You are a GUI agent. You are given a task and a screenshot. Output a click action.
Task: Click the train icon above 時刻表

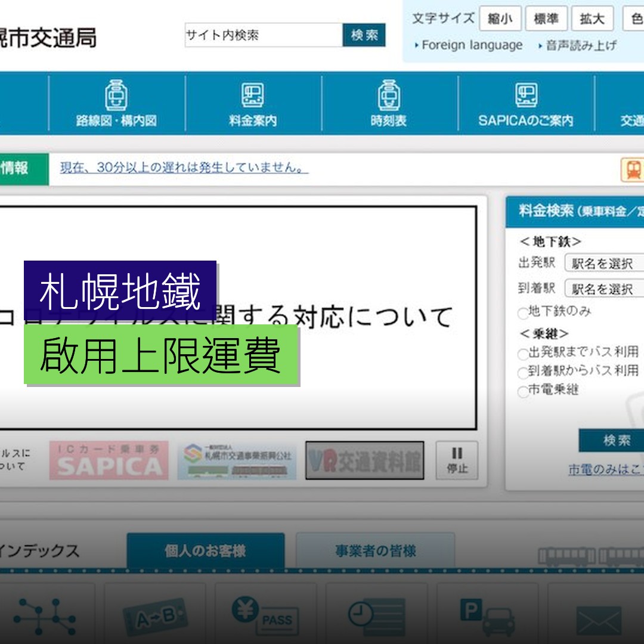point(388,94)
